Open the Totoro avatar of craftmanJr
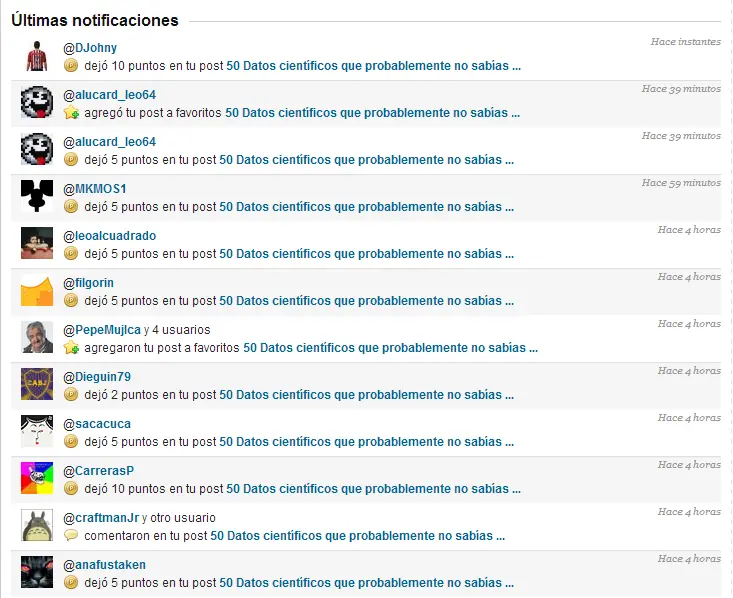The image size is (733, 598). click(x=37, y=525)
